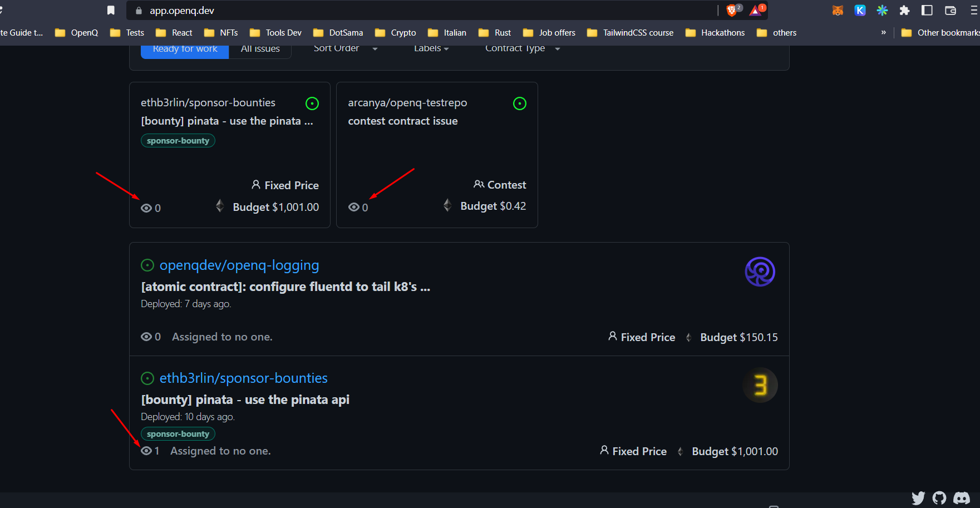Open the MetaMask fox extension
The image size is (980, 508).
(x=838, y=11)
